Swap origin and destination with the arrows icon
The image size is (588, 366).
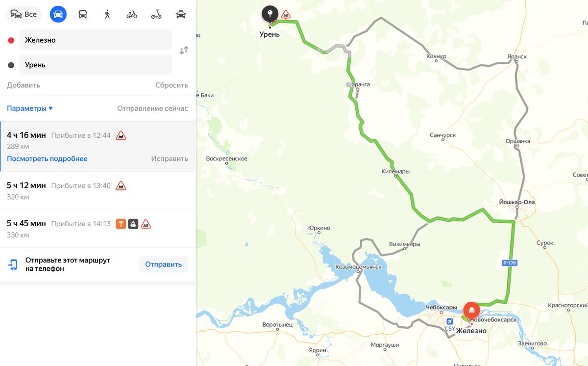(x=184, y=50)
